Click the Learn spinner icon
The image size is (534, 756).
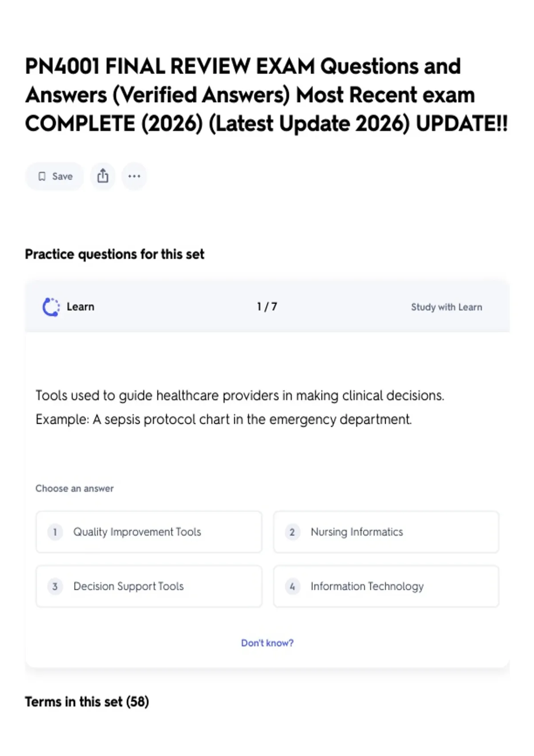(x=51, y=307)
